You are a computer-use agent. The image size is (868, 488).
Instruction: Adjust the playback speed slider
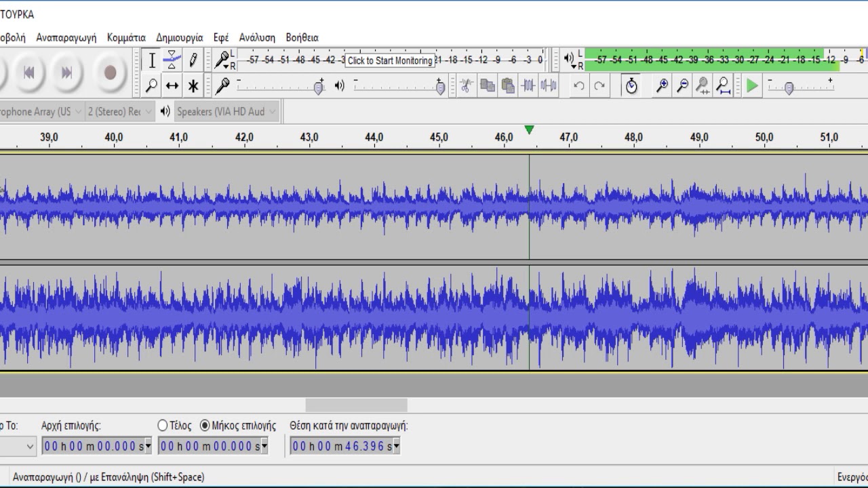(789, 87)
